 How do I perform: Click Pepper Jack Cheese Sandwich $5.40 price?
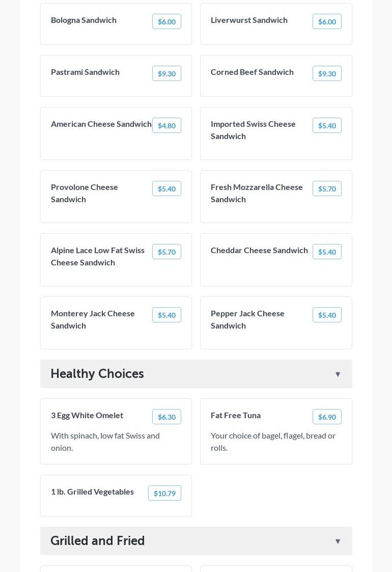click(327, 315)
